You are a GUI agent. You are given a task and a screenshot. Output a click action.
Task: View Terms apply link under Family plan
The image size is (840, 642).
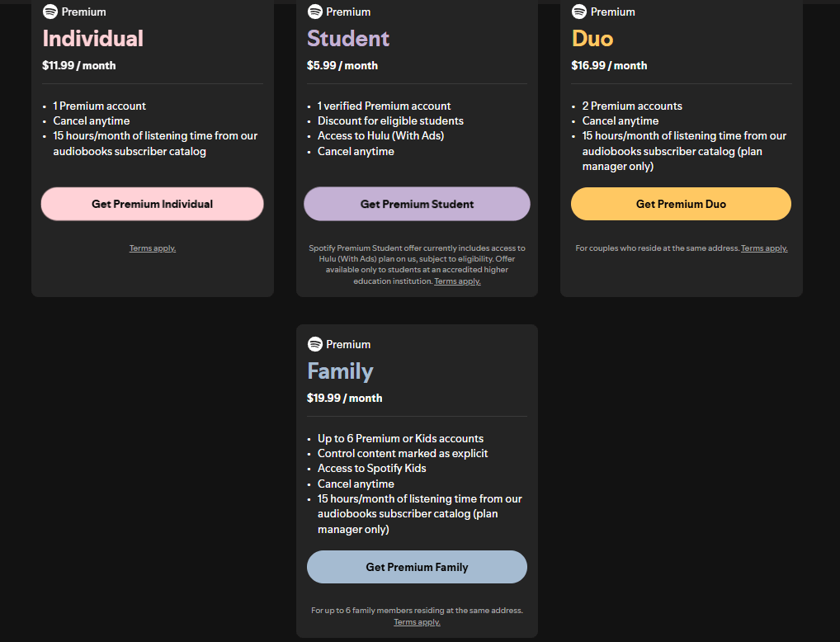click(x=417, y=622)
